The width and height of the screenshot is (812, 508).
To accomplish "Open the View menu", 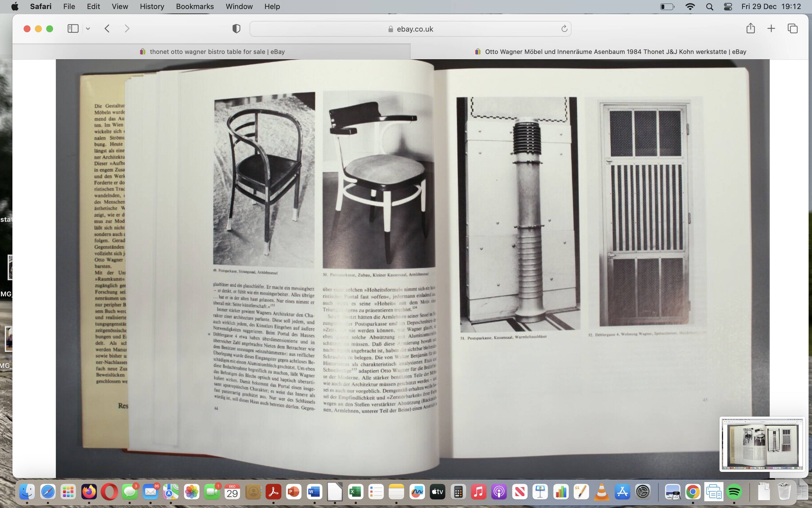I will [120, 6].
